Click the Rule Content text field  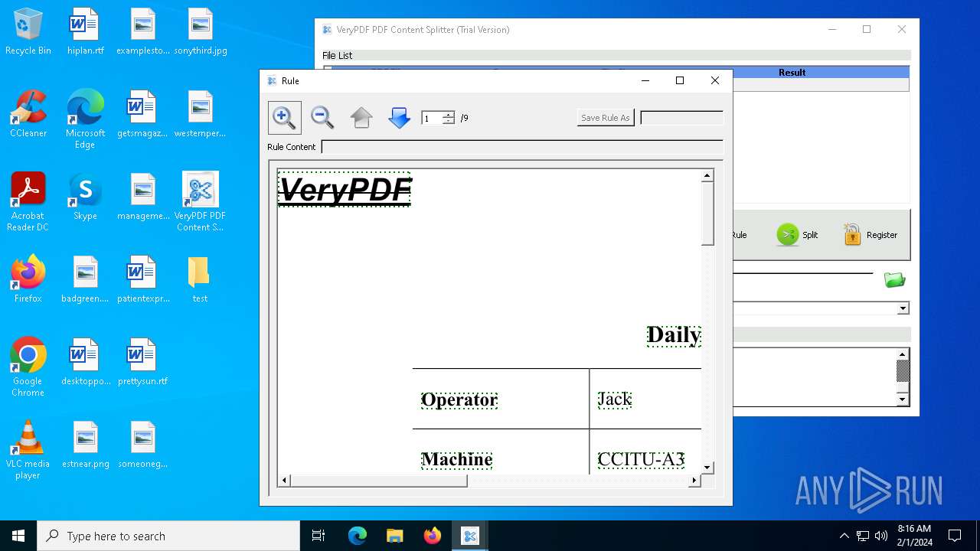(x=522, y=147)
